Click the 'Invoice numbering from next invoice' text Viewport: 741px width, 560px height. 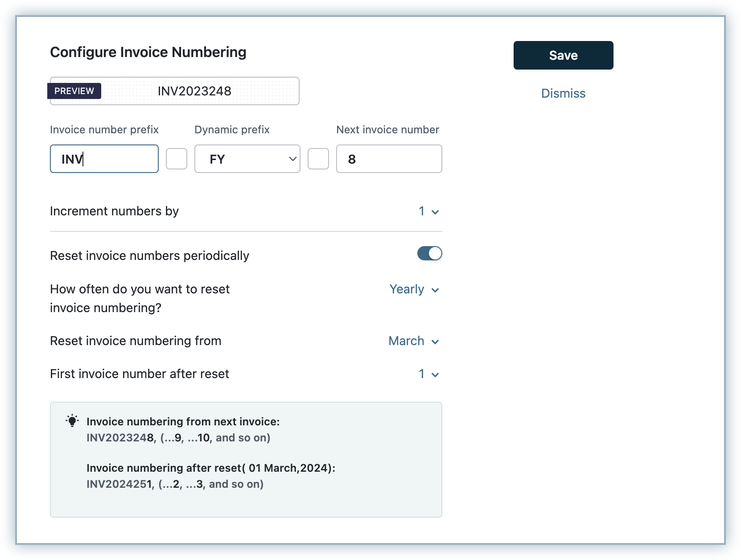tap(183, 422)
